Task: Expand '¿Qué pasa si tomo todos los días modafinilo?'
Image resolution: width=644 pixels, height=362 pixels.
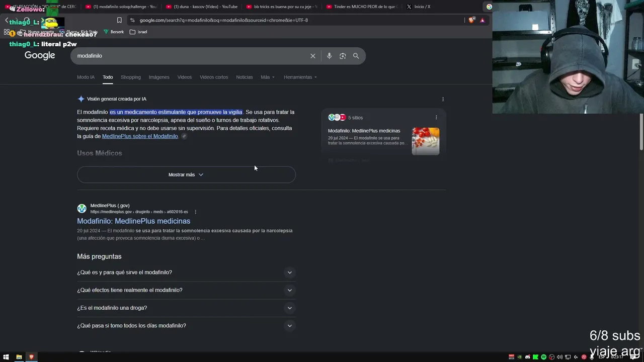Action: (x=186, y=326)
